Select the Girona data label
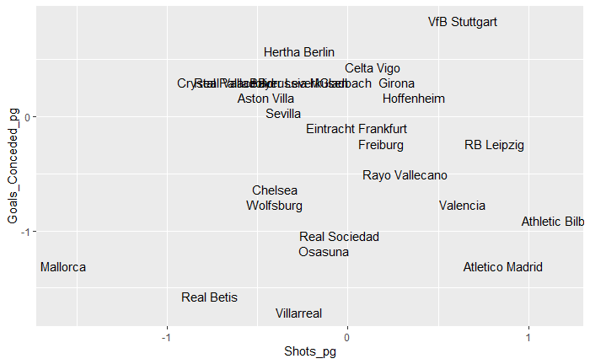The width and height of the screenshot is (590, 364). point(396,83)
